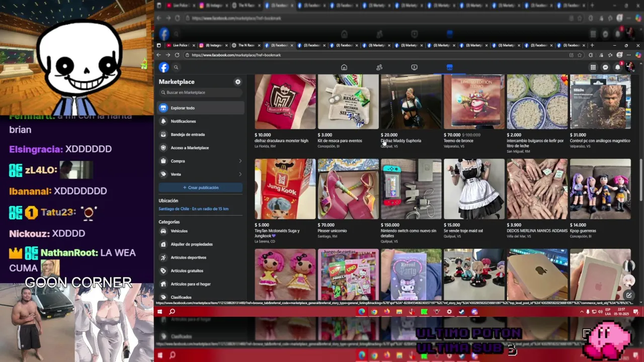Click "Control pc con análogos magnético" title

(600, 141)
